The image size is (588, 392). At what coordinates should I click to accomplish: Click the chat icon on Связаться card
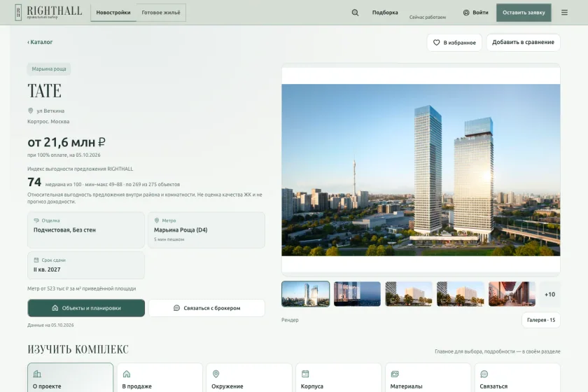(484, 374)
